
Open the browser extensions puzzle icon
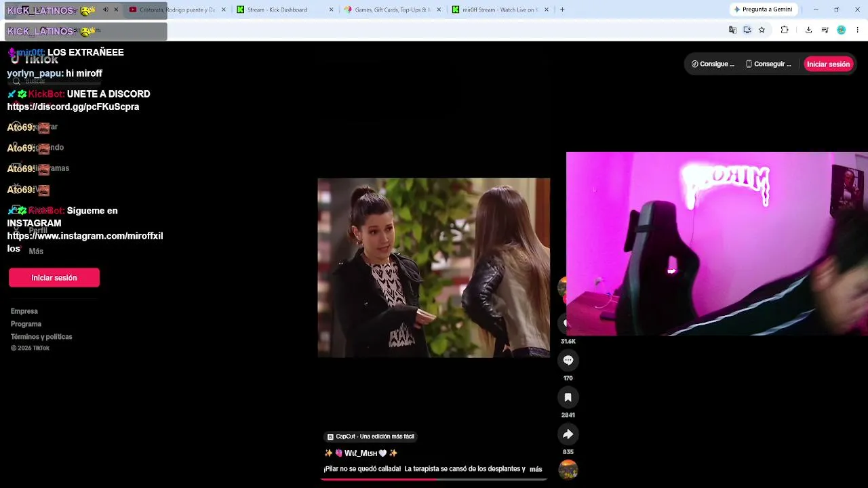[785, 30]
